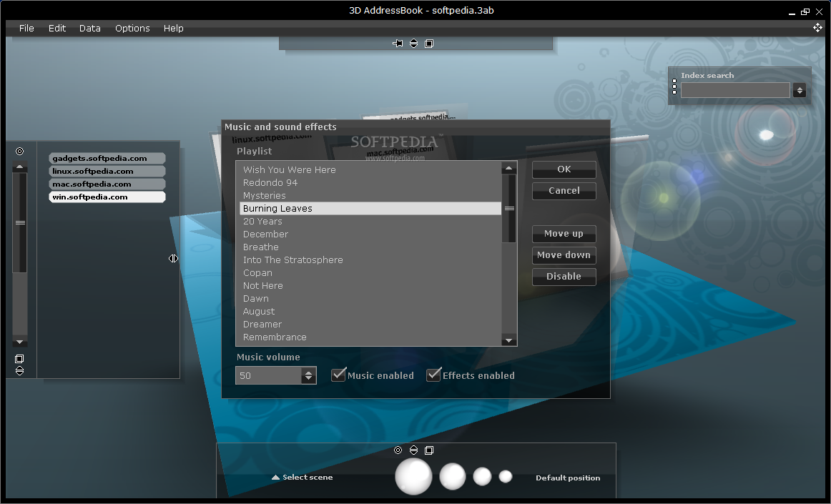Click the Music volume value field
The width and height of the screenshot is (831, 504).
[x=269, y=375]
